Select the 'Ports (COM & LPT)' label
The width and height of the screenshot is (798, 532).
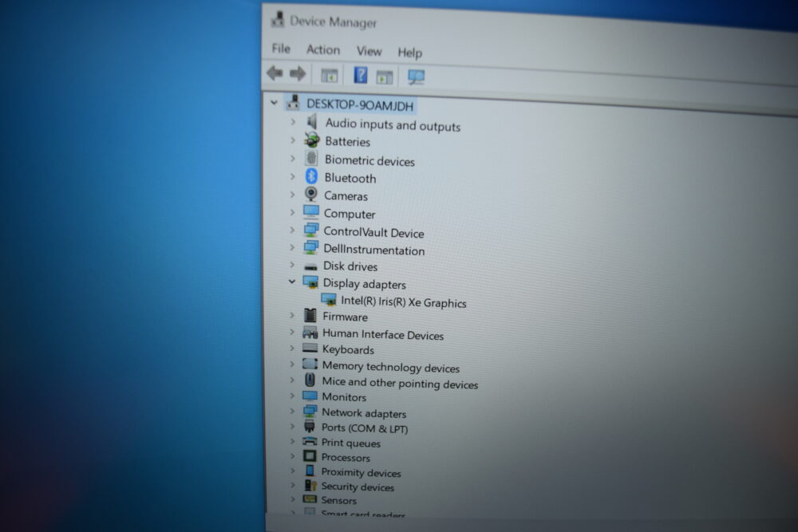tap(365, 428)
